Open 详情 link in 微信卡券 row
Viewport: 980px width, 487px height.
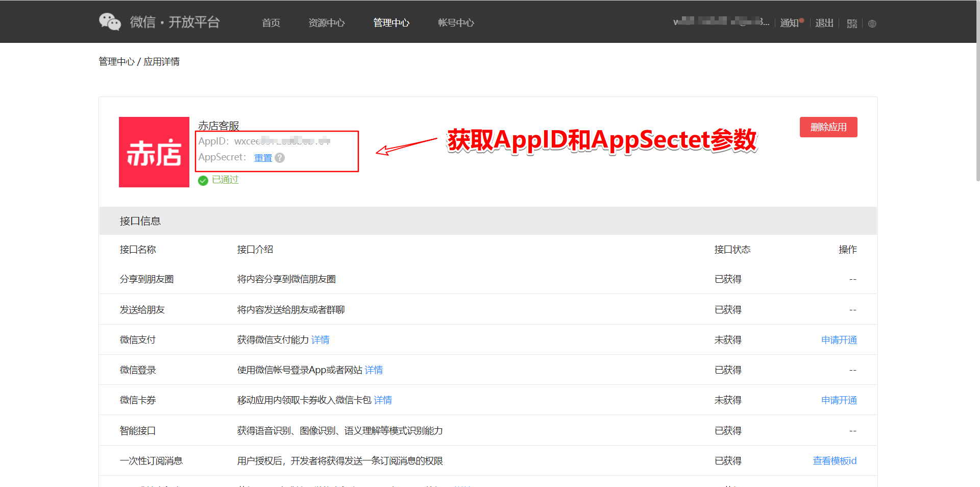(x=383, y=400)
